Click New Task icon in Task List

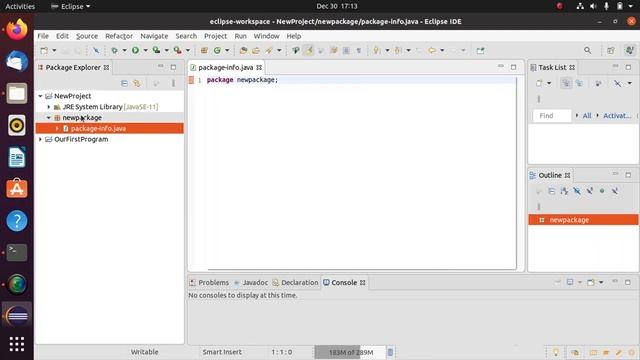point(539,83)
